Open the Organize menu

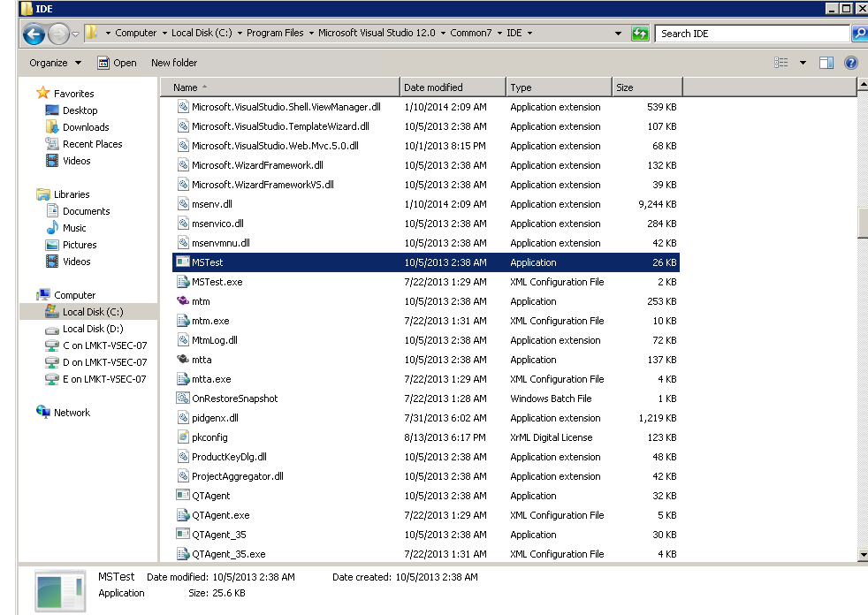click(x=55, y=63)
